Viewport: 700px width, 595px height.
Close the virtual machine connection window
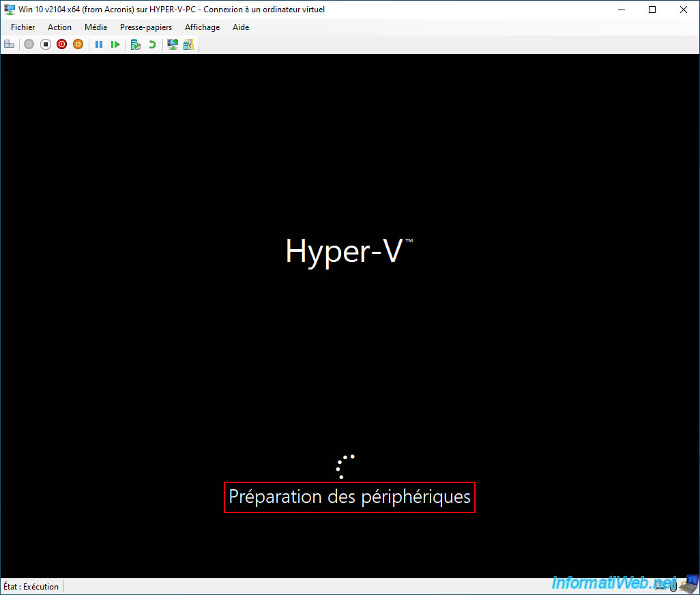[x=684, y=10]
